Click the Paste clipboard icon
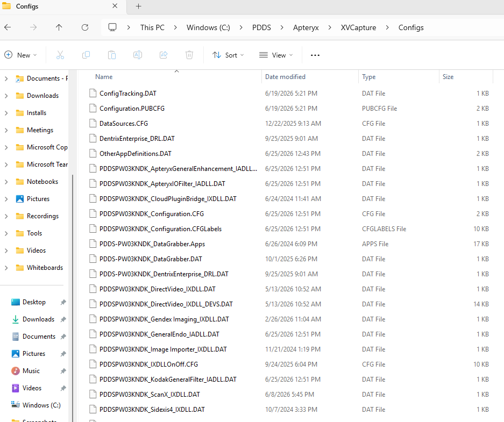Image resolution: width=504 pixels, height=422 pixels. pyautogui.click(x=112, y=55)
